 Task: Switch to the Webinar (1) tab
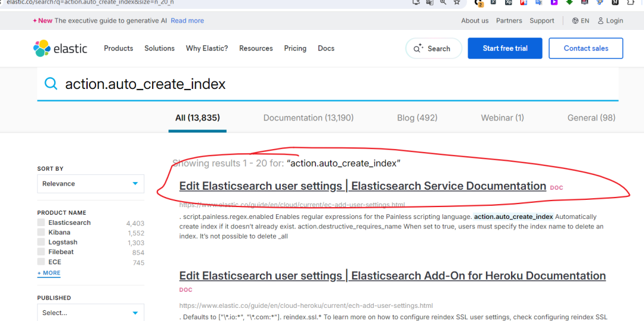pos(502,118)
